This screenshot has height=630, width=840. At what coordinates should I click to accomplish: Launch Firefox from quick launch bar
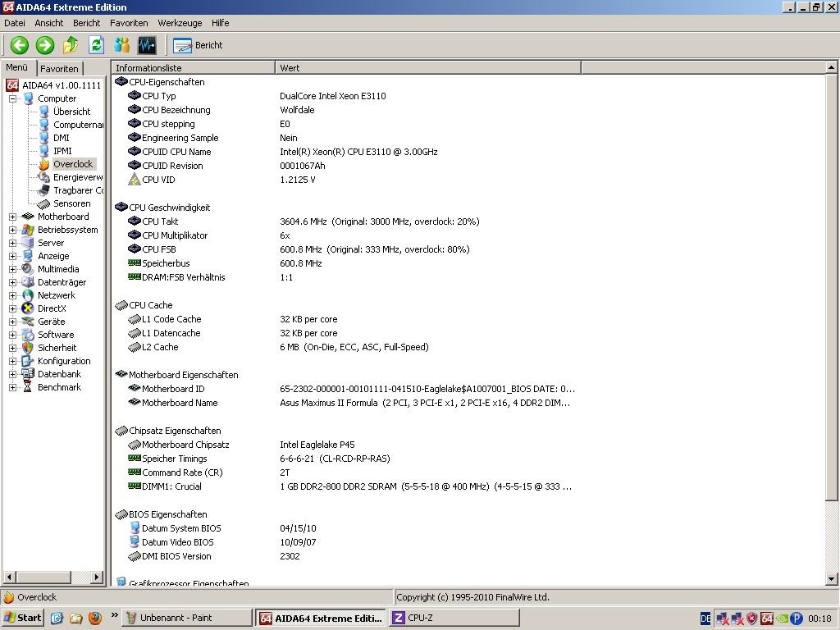pyautogui.click(x=95, y=618)
